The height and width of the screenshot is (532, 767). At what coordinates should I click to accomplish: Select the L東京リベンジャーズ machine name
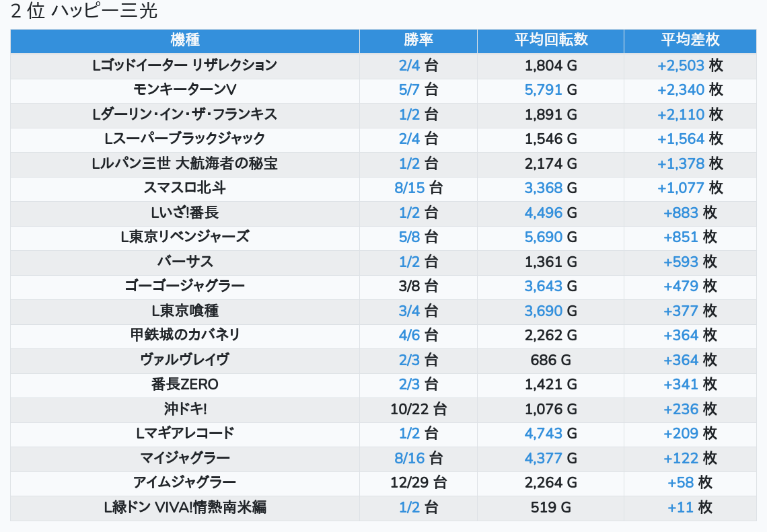pyautogui.click(x=185, y=237)
